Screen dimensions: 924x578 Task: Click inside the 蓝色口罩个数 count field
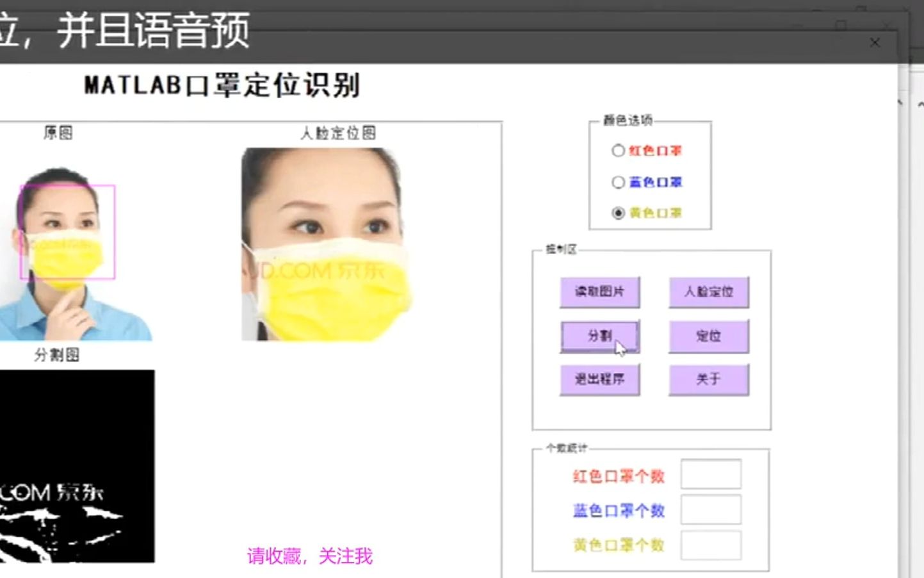(x=711, y=509)
